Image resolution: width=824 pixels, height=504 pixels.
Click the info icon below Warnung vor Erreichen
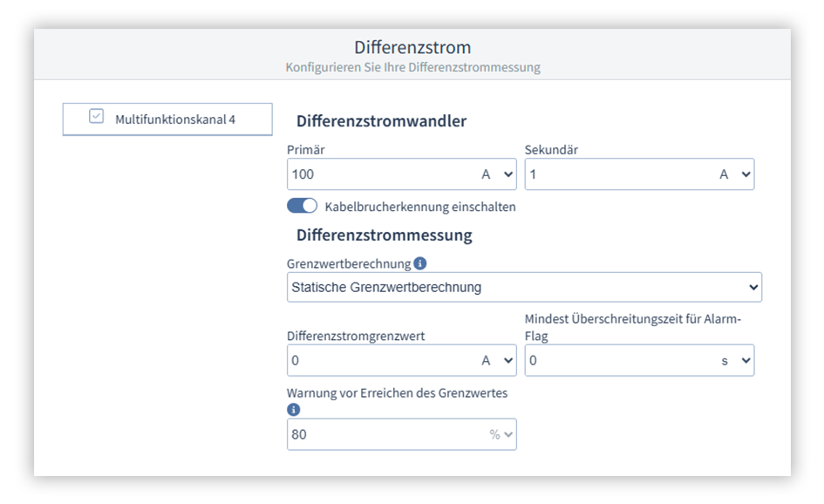tap(294, 410)
